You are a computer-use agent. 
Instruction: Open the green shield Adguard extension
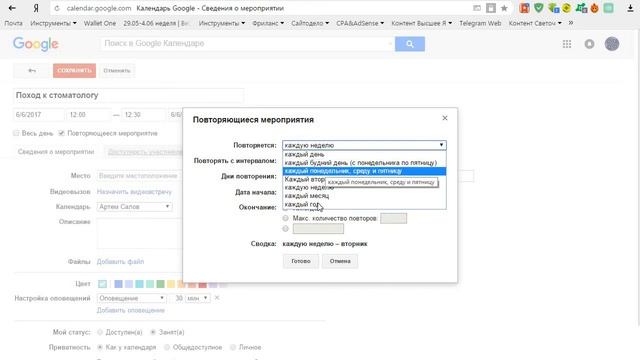539,8
